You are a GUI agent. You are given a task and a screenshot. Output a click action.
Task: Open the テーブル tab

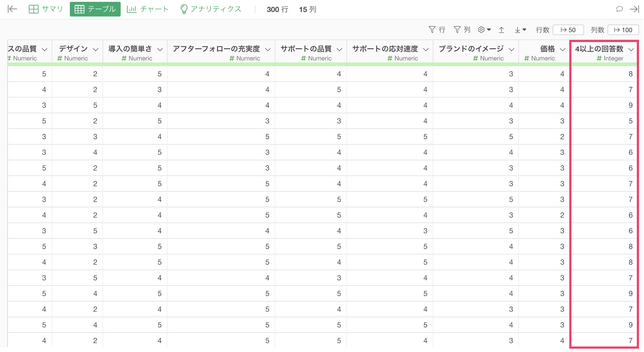(95, 9)
